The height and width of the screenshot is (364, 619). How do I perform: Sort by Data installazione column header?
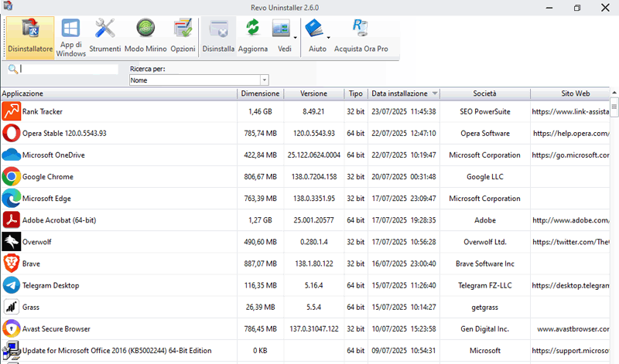pyautogui.click(x=399, y=94)
